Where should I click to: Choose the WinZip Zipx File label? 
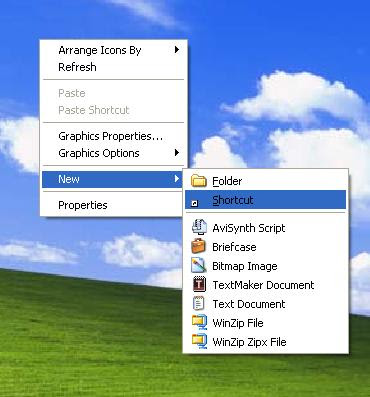pyautogui.click(x=249, y=342)
